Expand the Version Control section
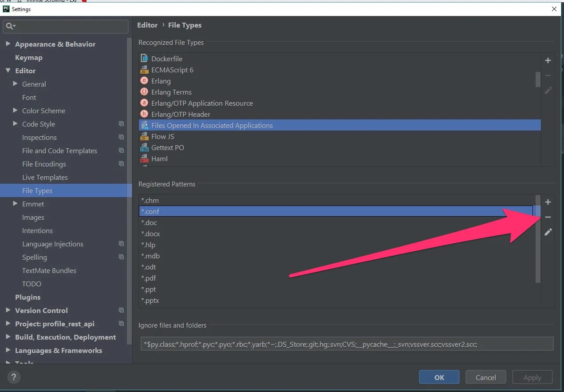The height and width of the screenshot is (392, 564). coord(8,310)
